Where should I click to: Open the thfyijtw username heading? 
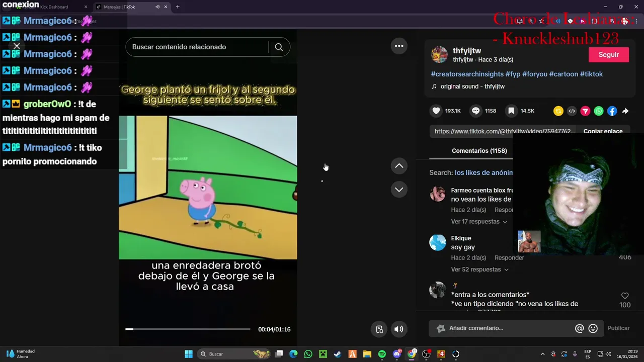click(x=467, y=51)
